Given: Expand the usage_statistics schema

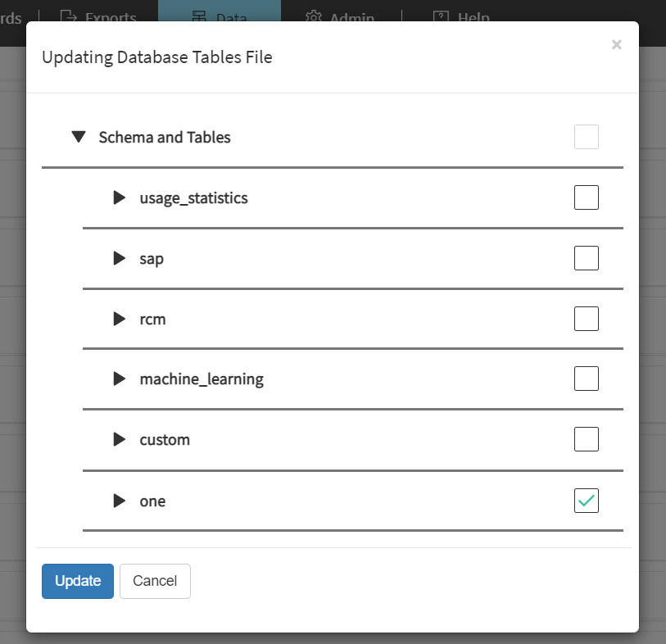Looking at the screenshot, I should coord(120,197).
